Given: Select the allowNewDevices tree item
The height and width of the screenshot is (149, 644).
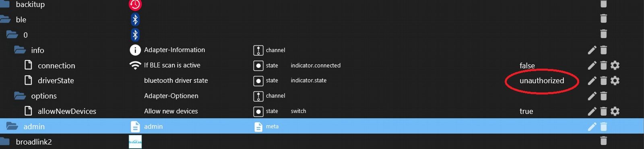Looking at the screenshot, I should click(67, 111).
